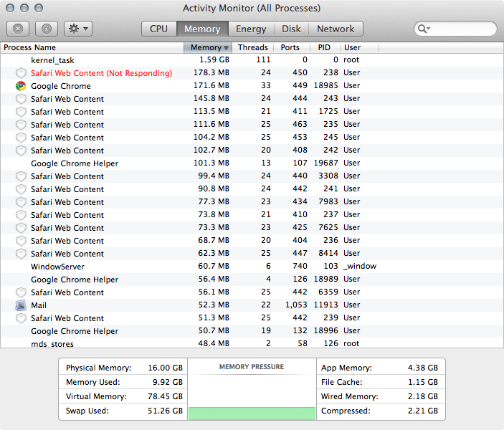Click the Quit Process toolbar button
Image resolution: width=504 pixels, height=430 pixels.
click(x=18, y=29)
